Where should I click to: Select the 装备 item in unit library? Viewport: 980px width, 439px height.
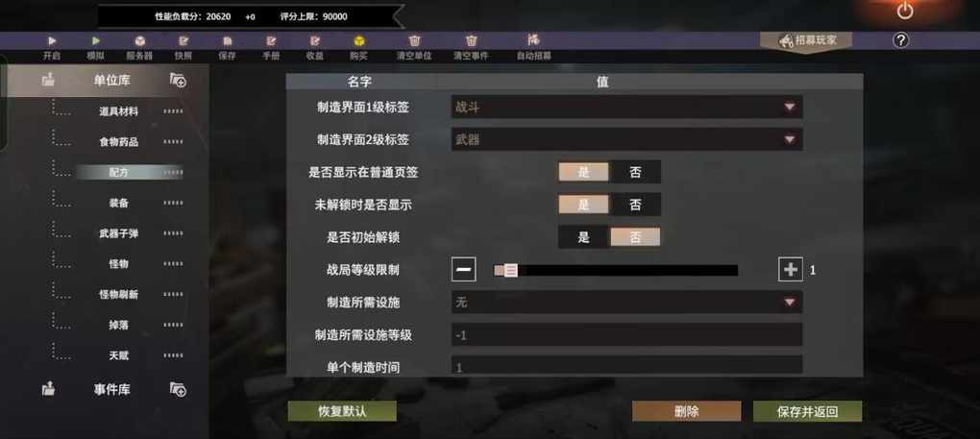pos(119,203)
